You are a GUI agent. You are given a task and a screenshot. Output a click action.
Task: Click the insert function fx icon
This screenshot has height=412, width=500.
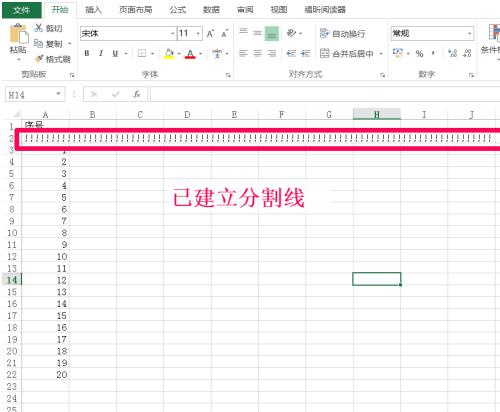click(137, 95)
